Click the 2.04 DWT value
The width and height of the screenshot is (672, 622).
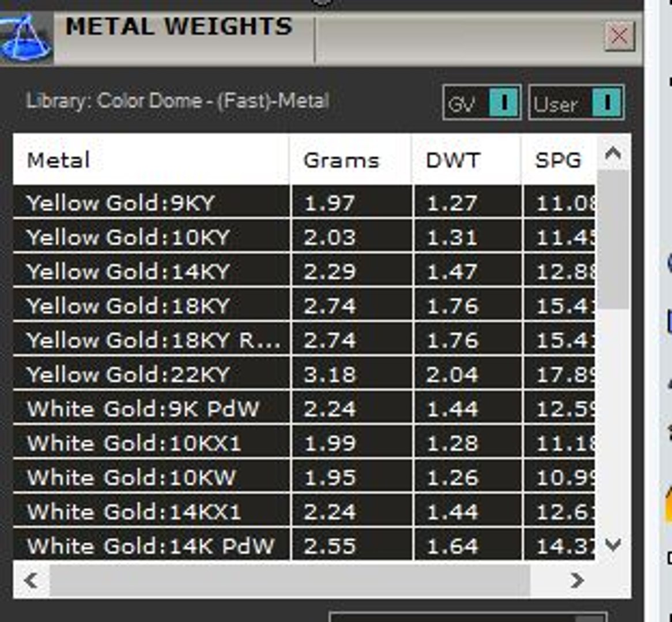452,374
